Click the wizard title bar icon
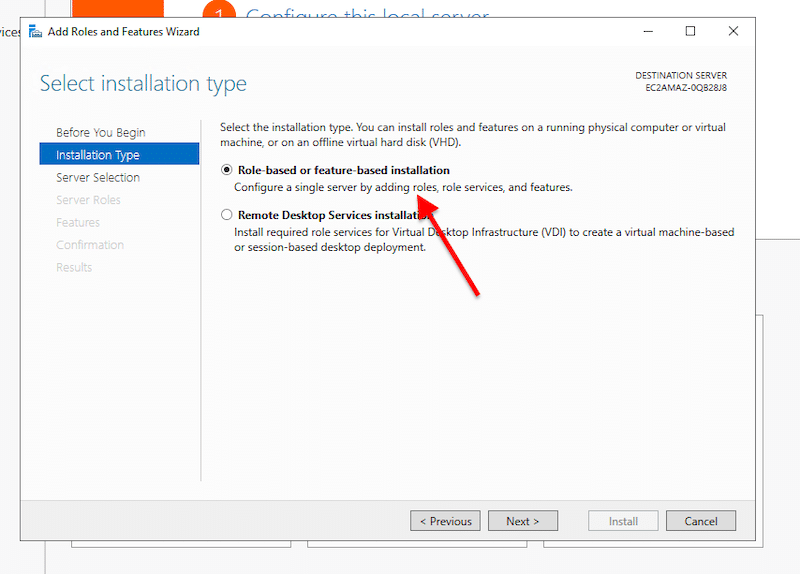Screen dimensions: 800x574 (35, 32)
